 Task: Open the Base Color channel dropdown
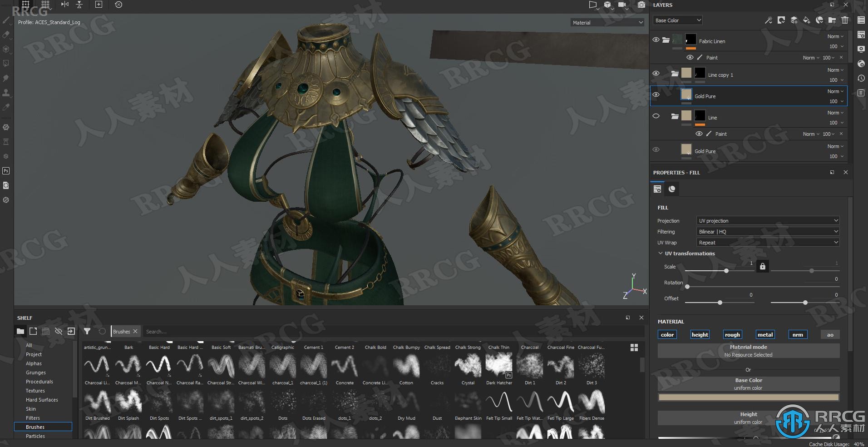point(678,20)
